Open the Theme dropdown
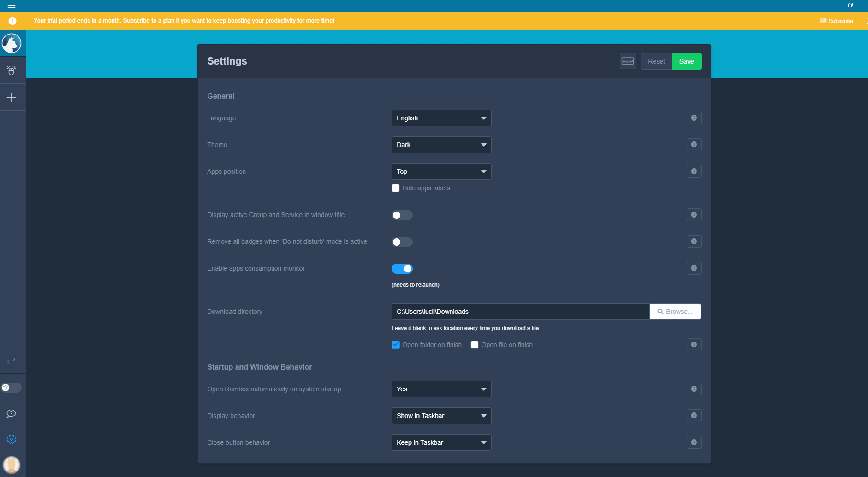 pos(441,145)
